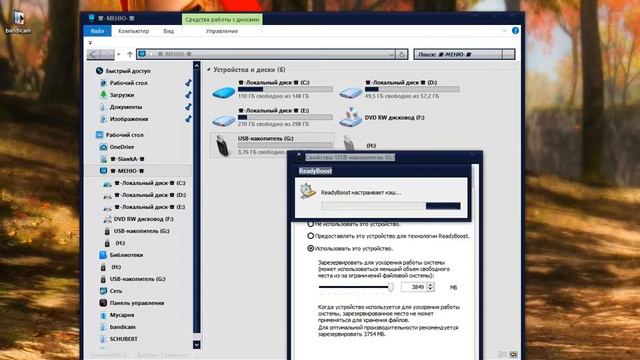This screenshot has width=640, height=360.
Task: Open the Компьютер ribbon tab
Action: point(133,31)
